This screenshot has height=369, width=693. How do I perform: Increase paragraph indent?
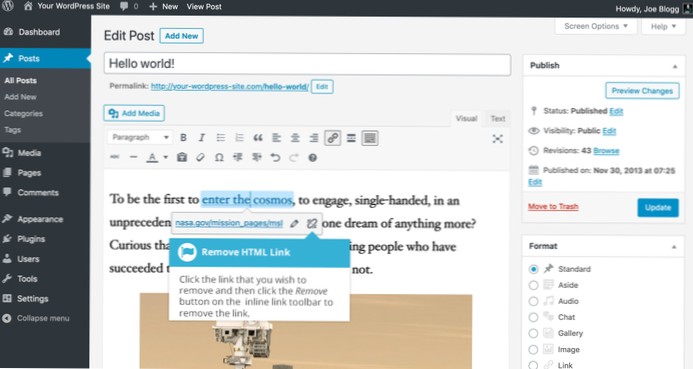tap(256, 157)
